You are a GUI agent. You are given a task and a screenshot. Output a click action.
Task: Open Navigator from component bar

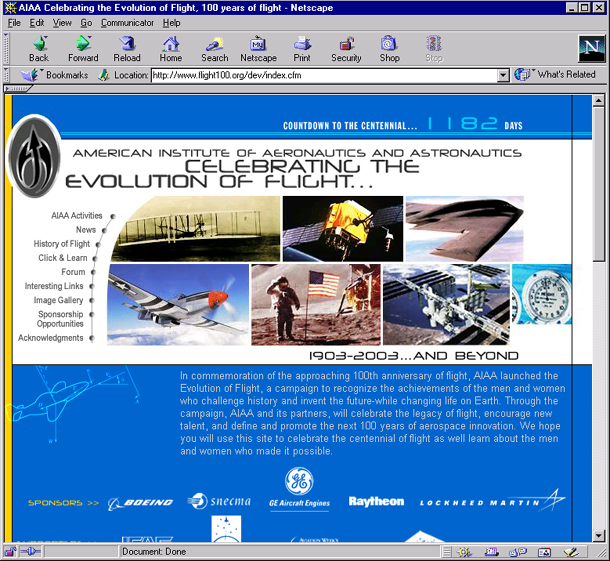point(464,552)
